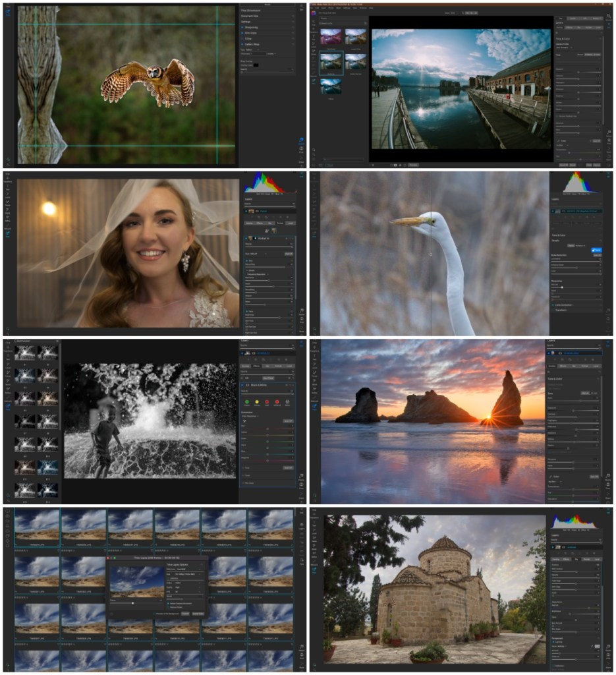This screenshot has width=616, height=675.
Task: Click the Resize module icon beside the owl image
Action: pyautogui.click(x=302, y=140)
